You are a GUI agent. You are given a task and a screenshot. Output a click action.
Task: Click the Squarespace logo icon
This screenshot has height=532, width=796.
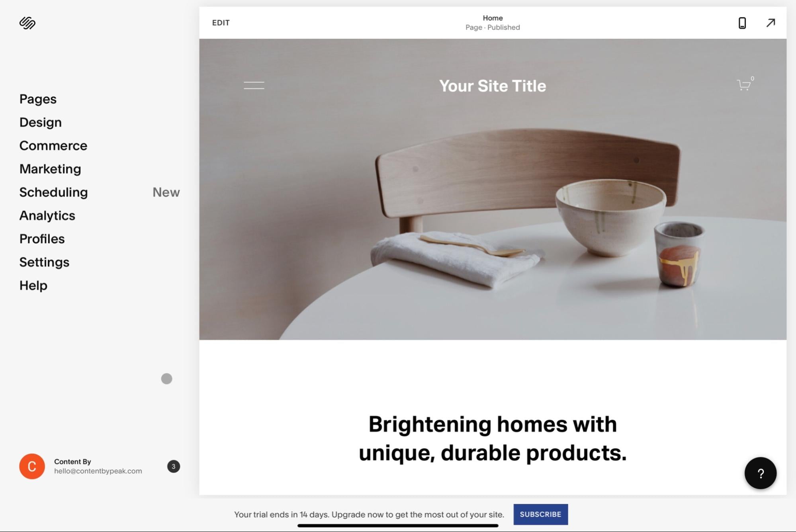pyautogui.click(x=28, y=22)
